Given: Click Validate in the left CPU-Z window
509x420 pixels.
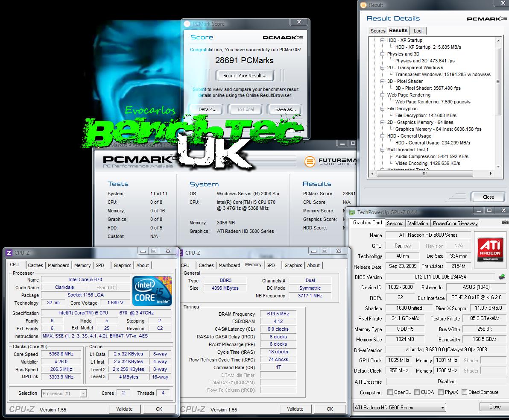Looking at the screenshot, I should click(124, 409).
